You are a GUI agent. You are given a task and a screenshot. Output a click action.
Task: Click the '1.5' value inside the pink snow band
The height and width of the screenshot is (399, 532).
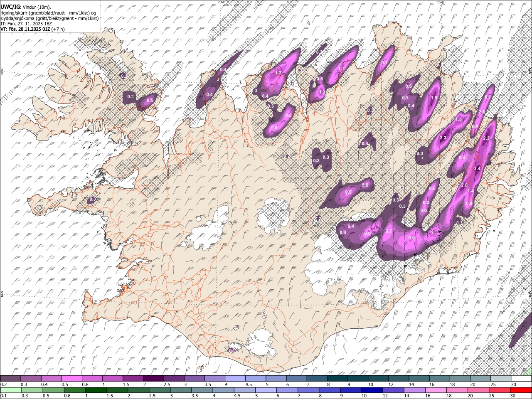(x=459, y=119)
